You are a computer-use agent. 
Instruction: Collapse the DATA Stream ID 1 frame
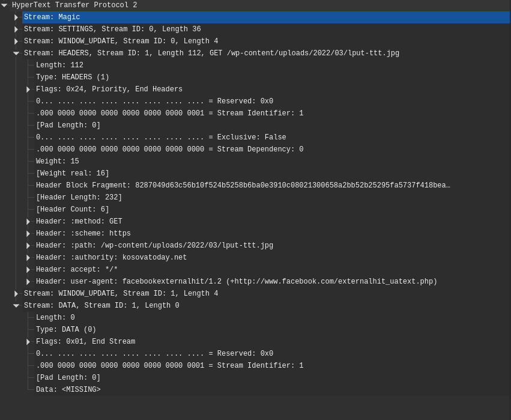point(16,305)
